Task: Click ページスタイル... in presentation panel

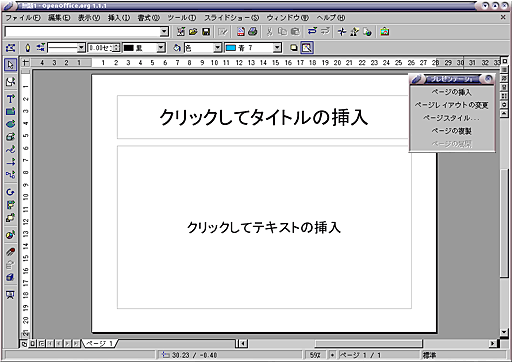Action: tap(452, 118)
